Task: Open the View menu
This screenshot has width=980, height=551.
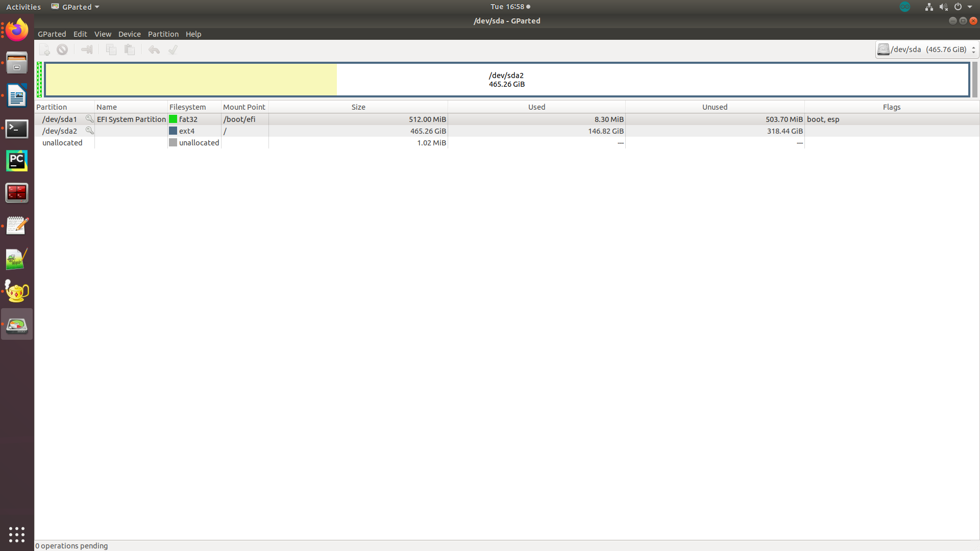Action: pyautogui.click(x=103, y=34)
